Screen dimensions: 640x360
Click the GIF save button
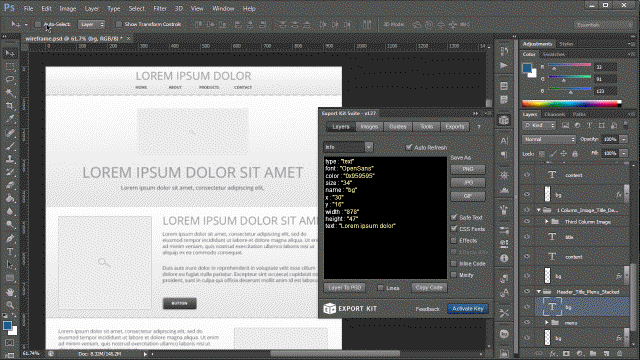point(468,196)
